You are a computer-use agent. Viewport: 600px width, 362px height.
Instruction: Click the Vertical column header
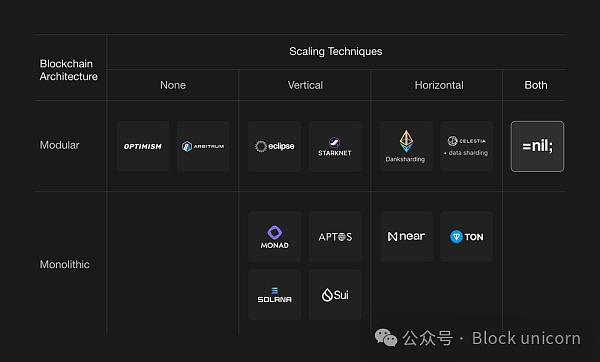305,85
